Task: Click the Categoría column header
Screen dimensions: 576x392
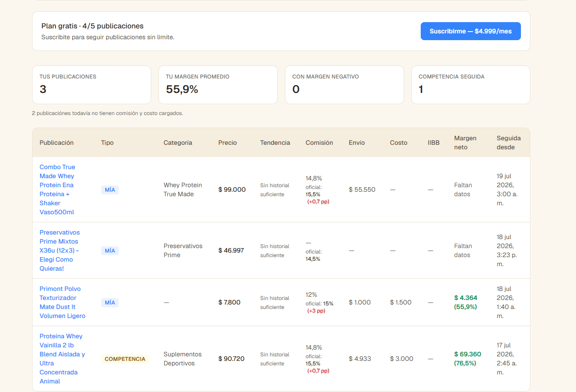Action: pos(178,143)
